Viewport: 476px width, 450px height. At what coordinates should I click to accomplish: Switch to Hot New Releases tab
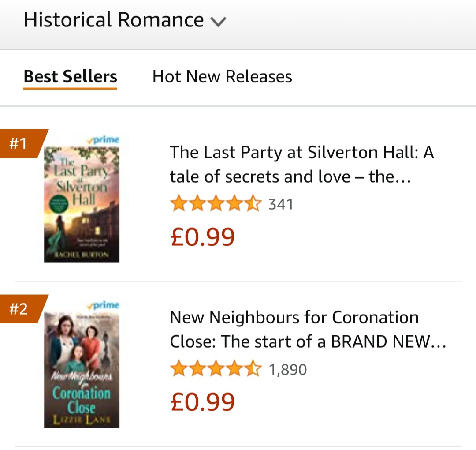[222, 76]
